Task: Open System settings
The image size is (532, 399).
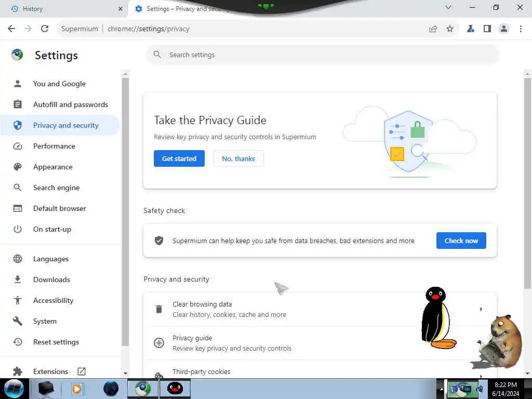Action: tap(60, 321)
